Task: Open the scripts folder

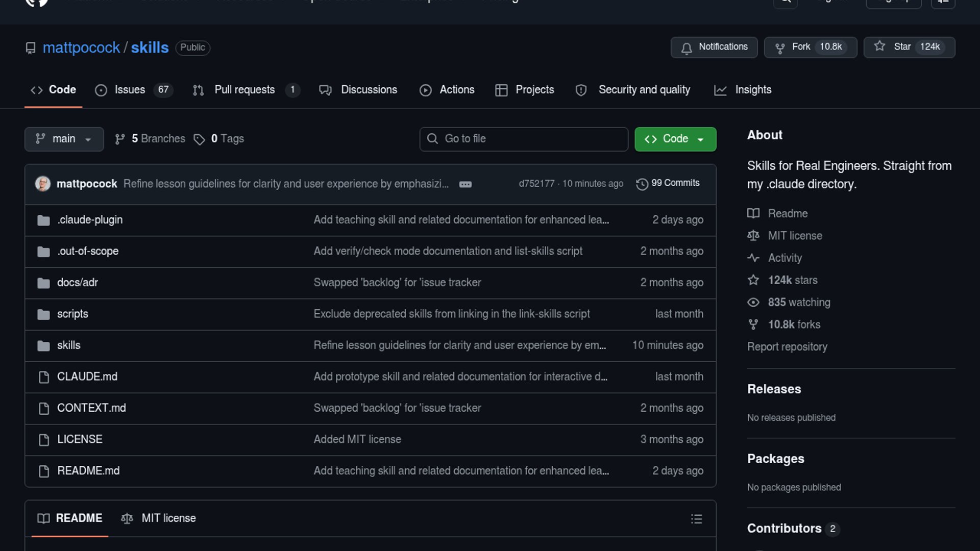Action: [72, 314]
